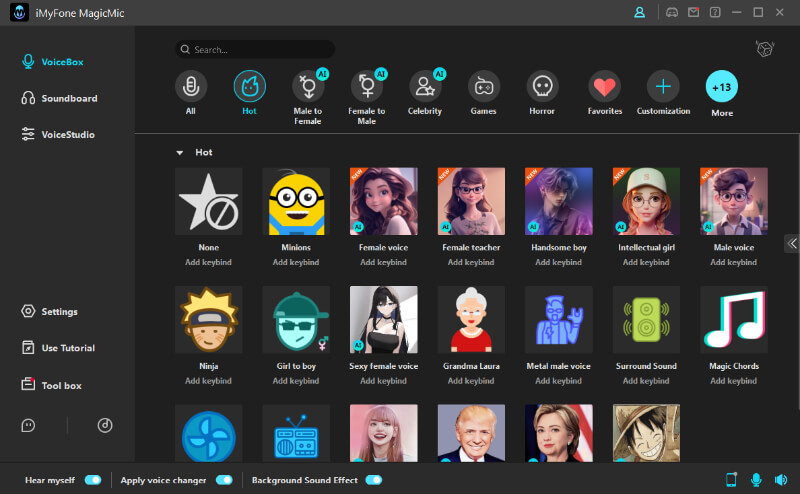Select the Female voice thumbnail
800x494 pixels.
pos(384,202)
